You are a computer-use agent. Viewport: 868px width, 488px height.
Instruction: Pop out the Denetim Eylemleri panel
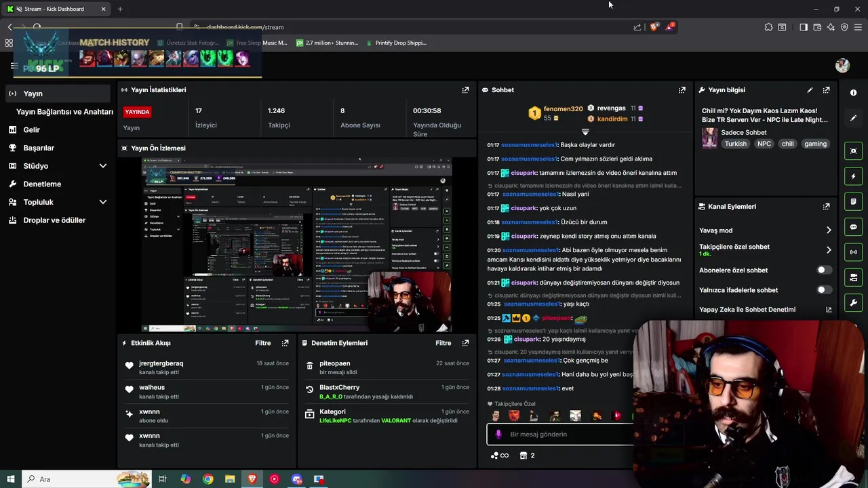(465, 343)
